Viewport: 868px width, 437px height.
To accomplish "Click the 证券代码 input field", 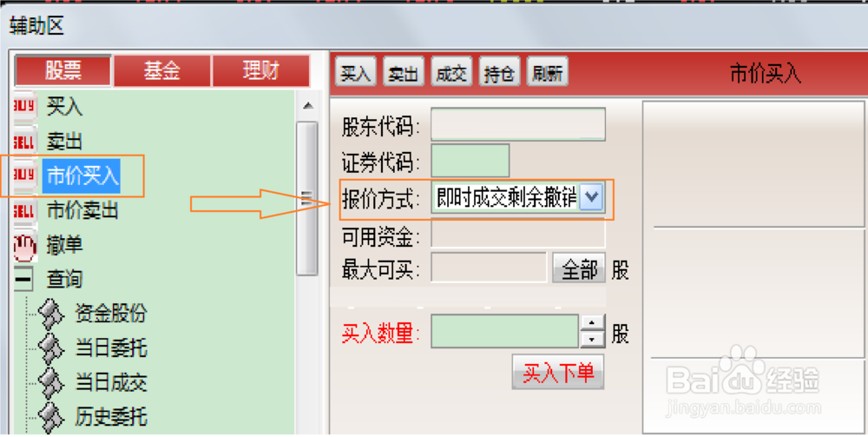I will click(470, 161).
